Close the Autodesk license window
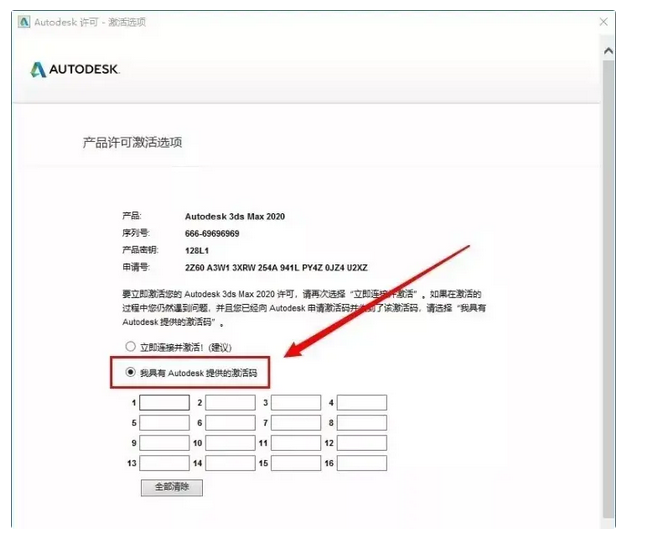Screen dimensions: 648x547 click(x=603, y=22)
